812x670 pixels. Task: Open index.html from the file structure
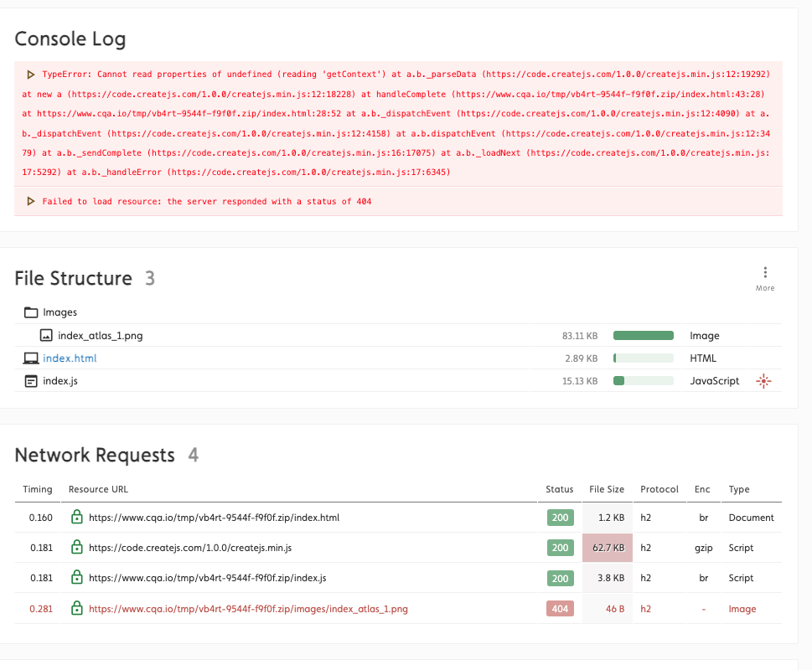tap(70, 358)
